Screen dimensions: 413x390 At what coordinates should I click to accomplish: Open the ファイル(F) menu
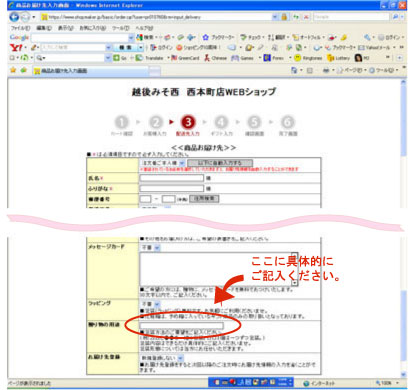(x=20, y=28)
